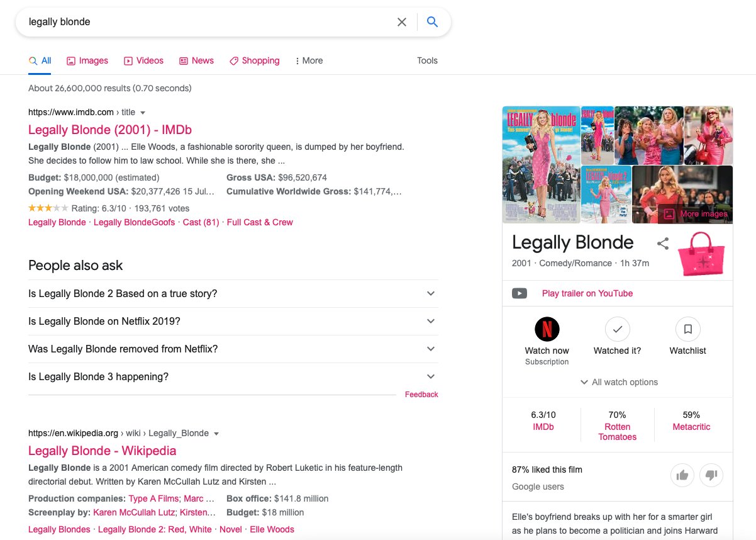Click the share icon beside Legally Blonde title

(662, 244)
